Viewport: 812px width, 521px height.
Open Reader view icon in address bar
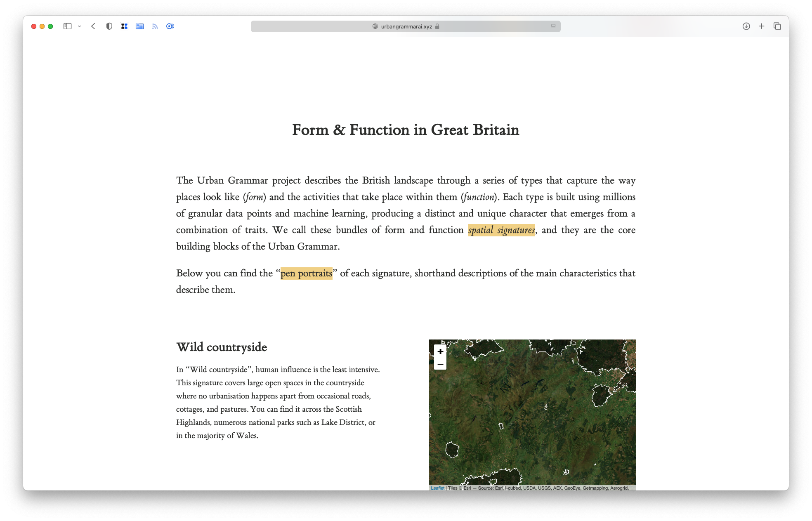click(553, 26)
